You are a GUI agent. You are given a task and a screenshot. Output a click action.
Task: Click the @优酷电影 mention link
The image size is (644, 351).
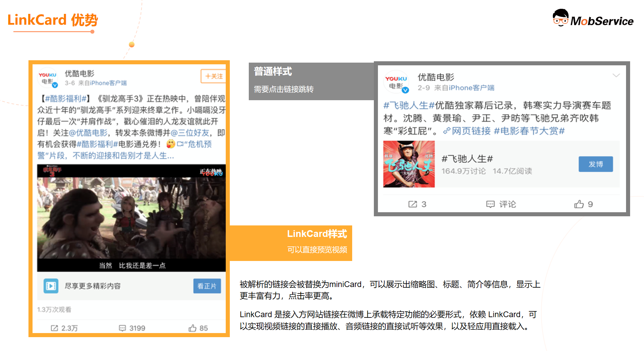click(88, 133)
